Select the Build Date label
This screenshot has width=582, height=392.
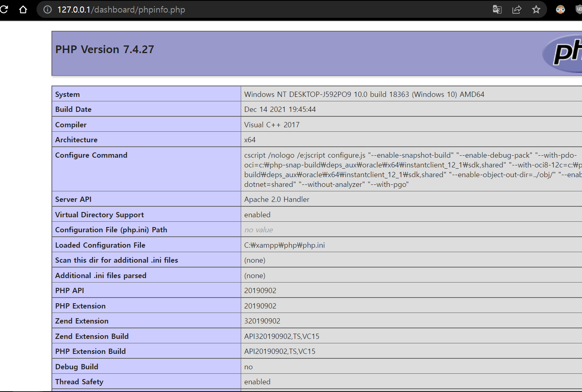[73, 109]
